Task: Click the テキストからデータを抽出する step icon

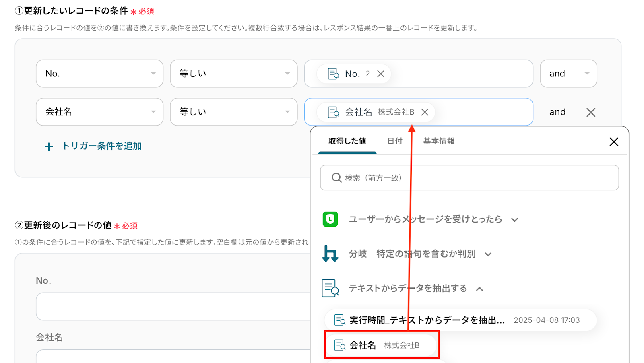Action: tap(330, 289)
